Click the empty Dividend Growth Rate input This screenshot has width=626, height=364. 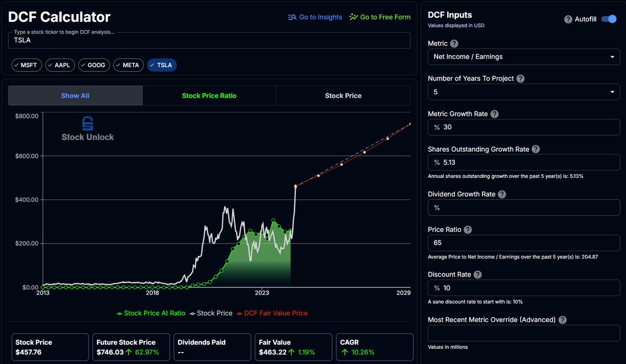click(524, 208)
